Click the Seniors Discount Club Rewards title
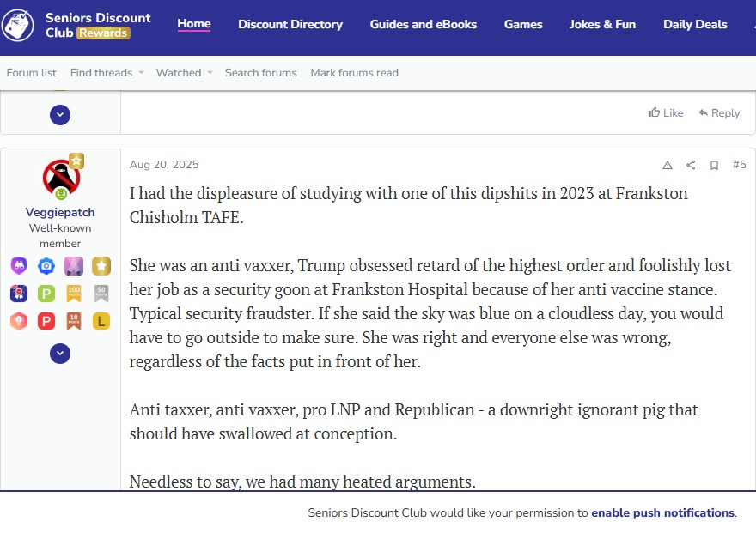 98,25
